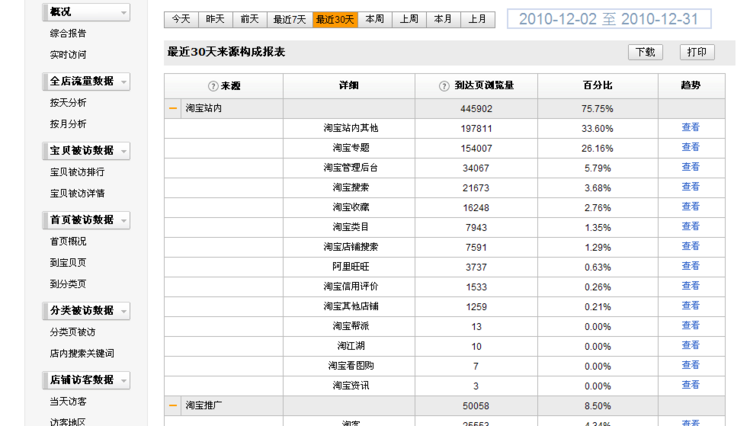This screenshot has height=426, width=750.
Task: View trend 查看 for 淘宝管理后台 row
Action: (691, 167)
